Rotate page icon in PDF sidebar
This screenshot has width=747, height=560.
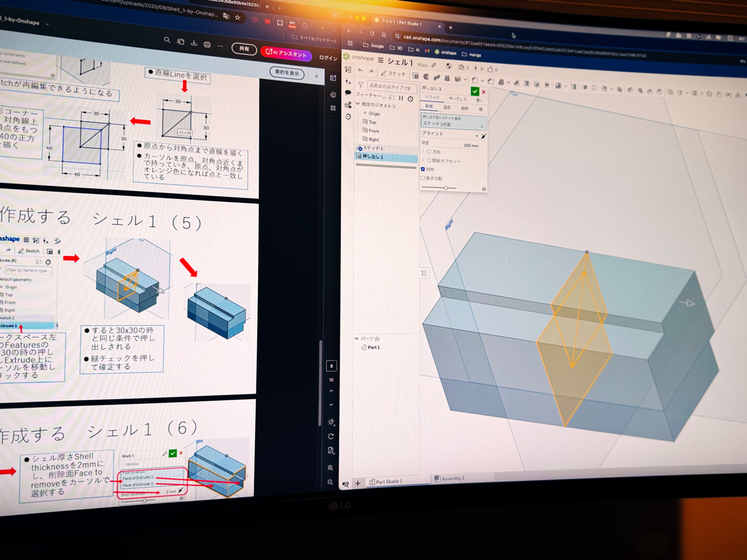point(331,436)
